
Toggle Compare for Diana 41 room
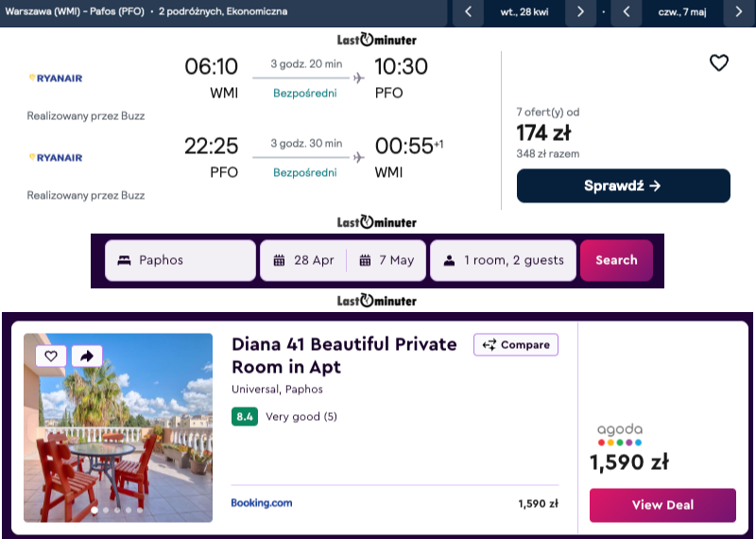[x=516, y=344]
